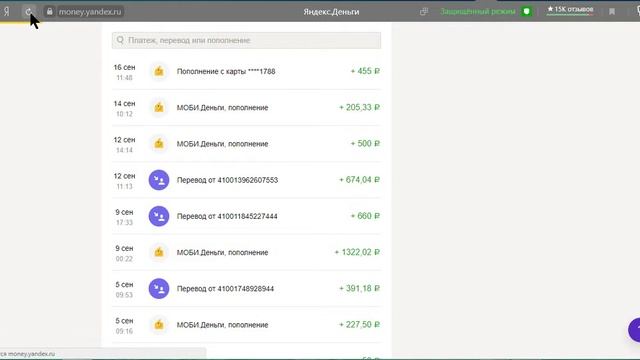The width and height of the screenshot is (640, 360).
Task: Click the + 205,33 ₽ amount
Action: click(x=359, y=107)
